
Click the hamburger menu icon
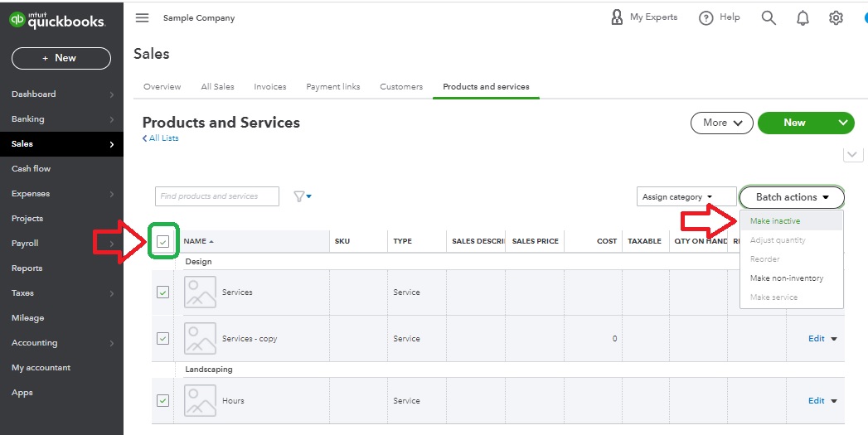pos(142,18)
